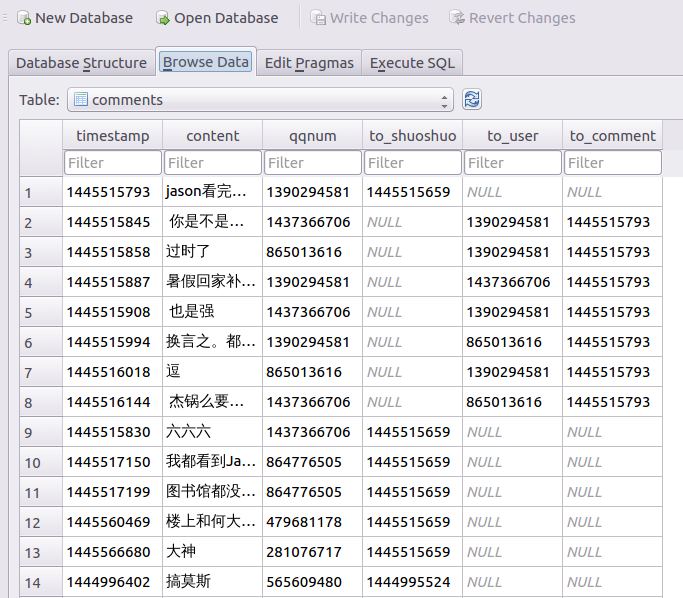Click the to_comment column header
The width and height of the screenshot is (683, 598).
(612, 136)
